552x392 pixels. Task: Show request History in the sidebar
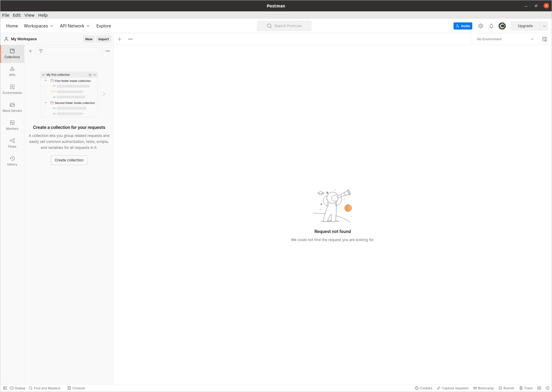[12, 161]
